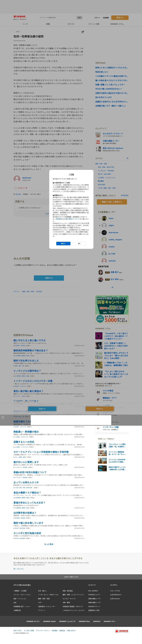This screenshot has width=142, height=644.
Task: Open the カテゴリ 一覧 link in the sidebar
Action: [127, 158]
